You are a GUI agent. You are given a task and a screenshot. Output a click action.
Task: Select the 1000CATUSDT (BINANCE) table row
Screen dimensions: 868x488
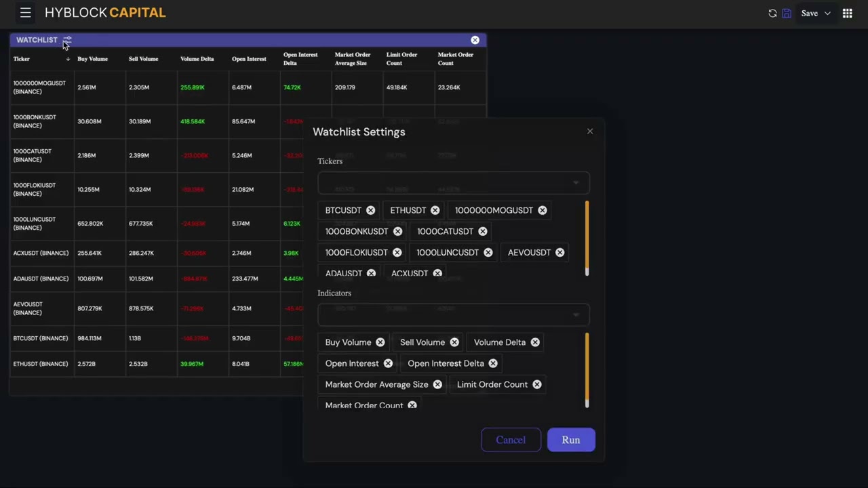[x=248, y=155]
